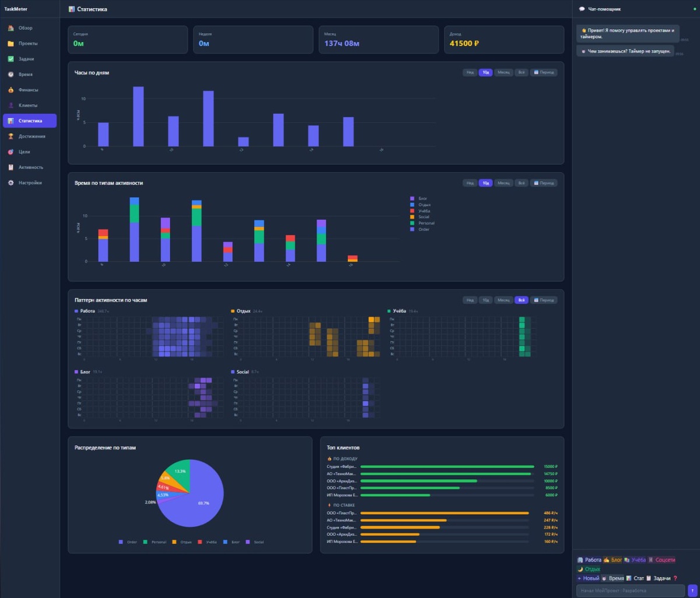Select the active Статистика sidebar item

point(30,121)
